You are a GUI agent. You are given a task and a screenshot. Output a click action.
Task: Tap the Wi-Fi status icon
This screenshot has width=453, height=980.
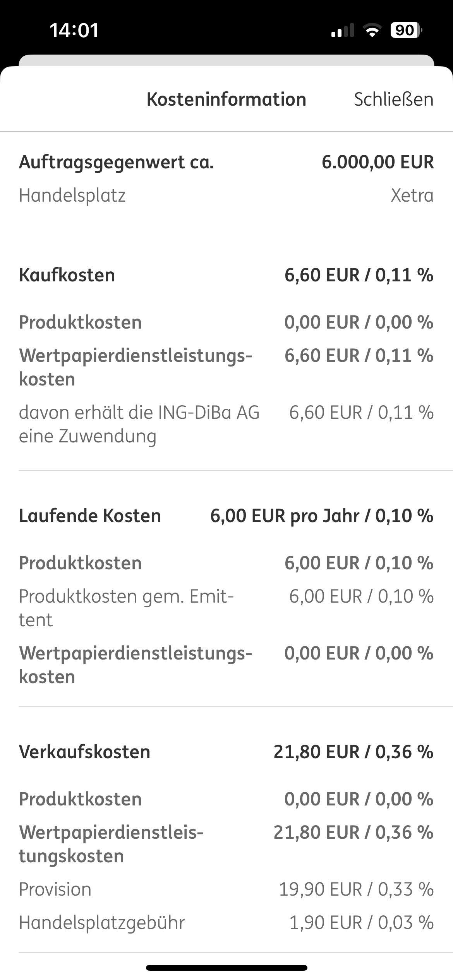pyautogui.click(x=372, y=30)
